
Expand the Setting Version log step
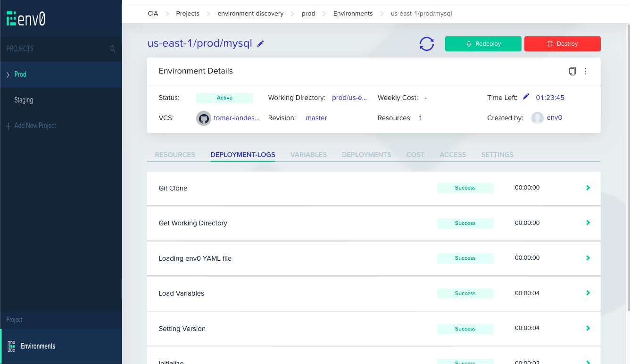click(x=588, y=328)
